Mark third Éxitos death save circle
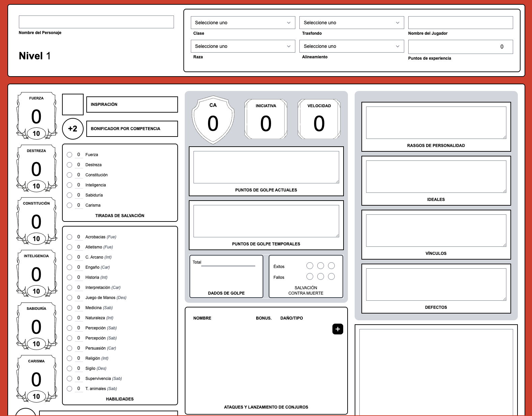 tap(331, 266)
